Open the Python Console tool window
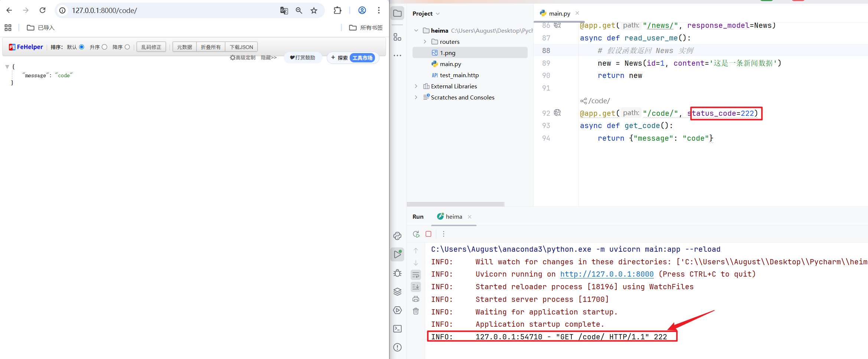This screenshot has height=359, width=868. coord(397,236)
